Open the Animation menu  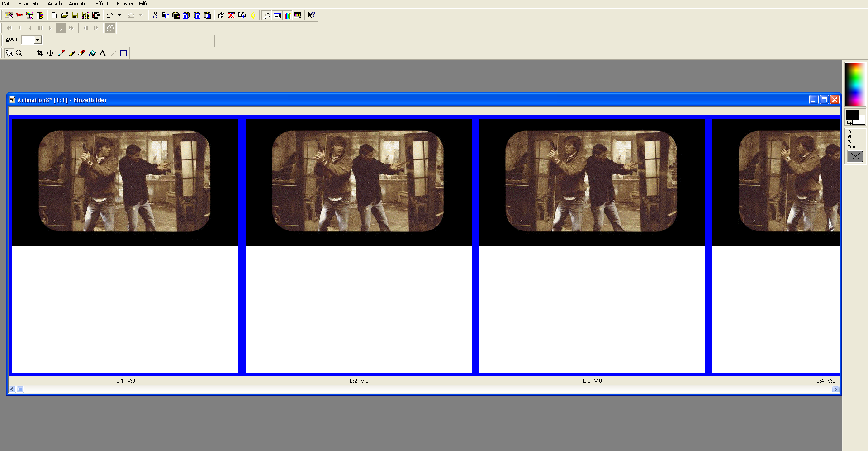click(x=80, y=4)
